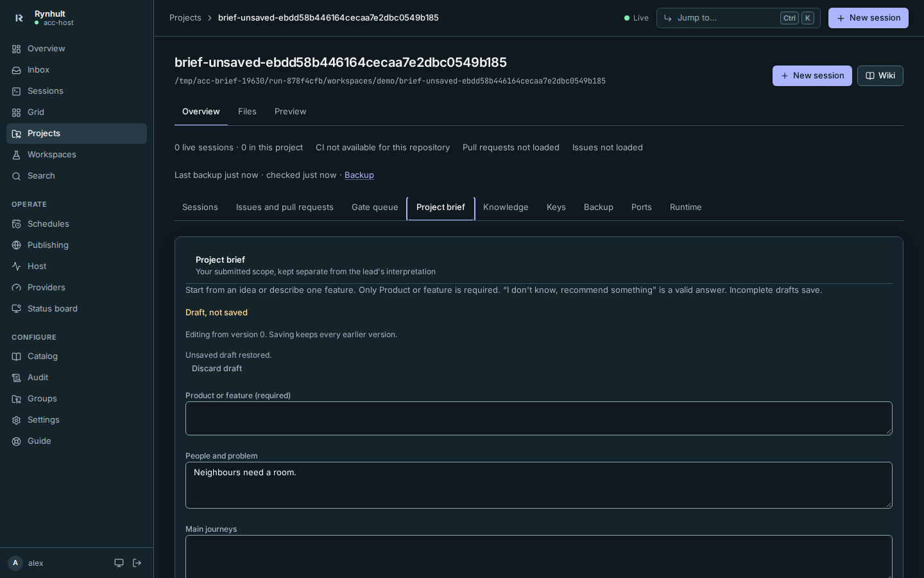Open the project Wiki
This screenshot has width=924, height=578.
[880, 76]
